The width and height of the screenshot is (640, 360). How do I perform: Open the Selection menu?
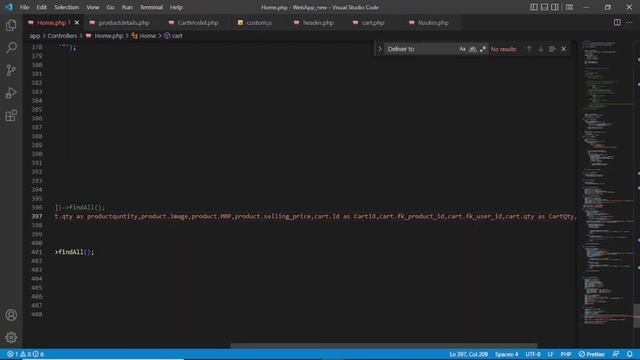tap(67, 7)
